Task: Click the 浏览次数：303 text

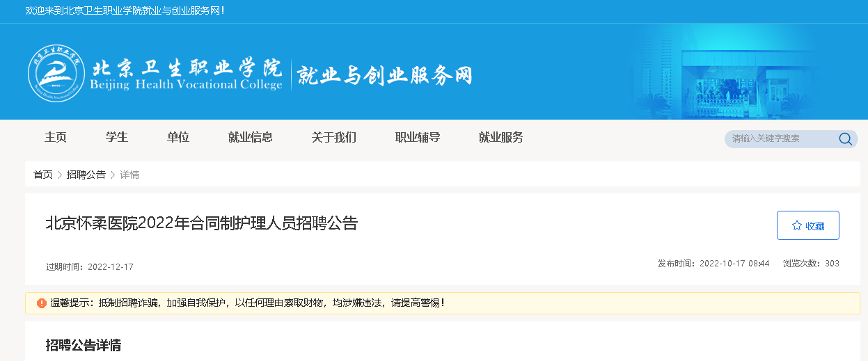Action: pos(811,264)
